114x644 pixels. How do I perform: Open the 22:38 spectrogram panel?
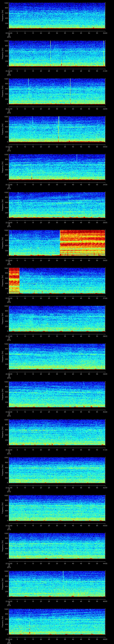[57, 356]
